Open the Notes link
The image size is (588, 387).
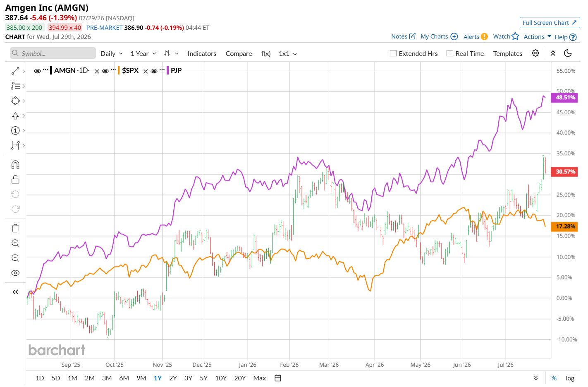pos(403,36)
